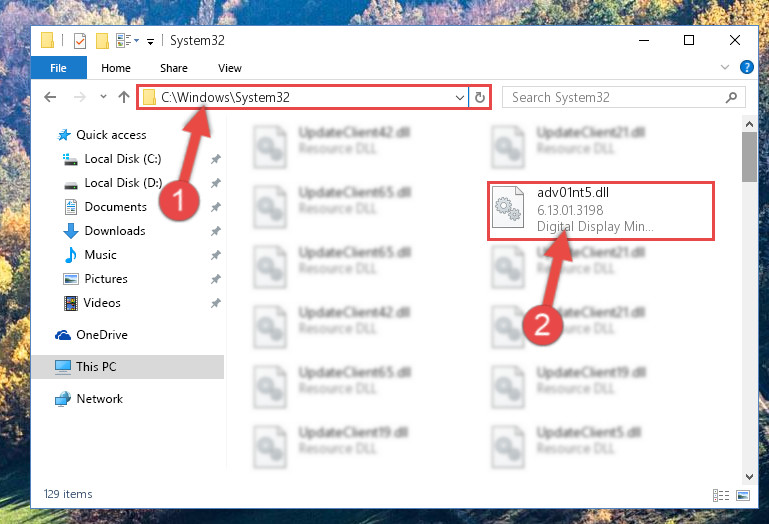Click the 129 items status text
Screen dimensions: 769x524
pos(68,494)
